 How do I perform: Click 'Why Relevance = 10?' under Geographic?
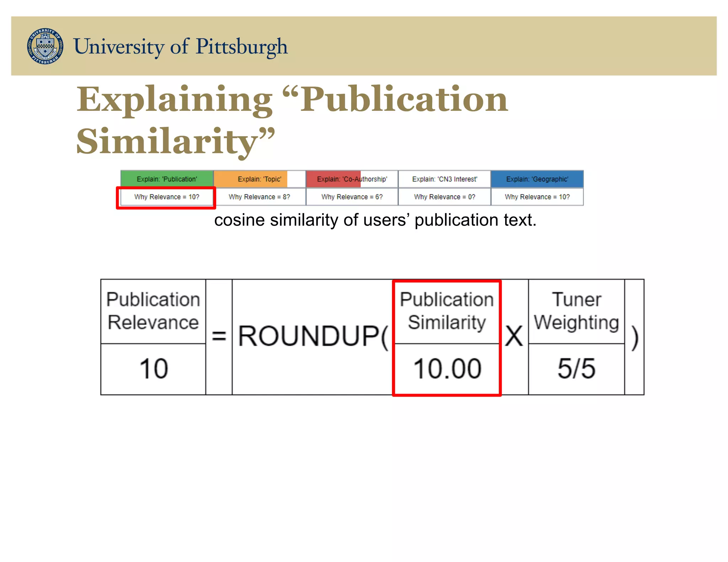coord(537,197)
